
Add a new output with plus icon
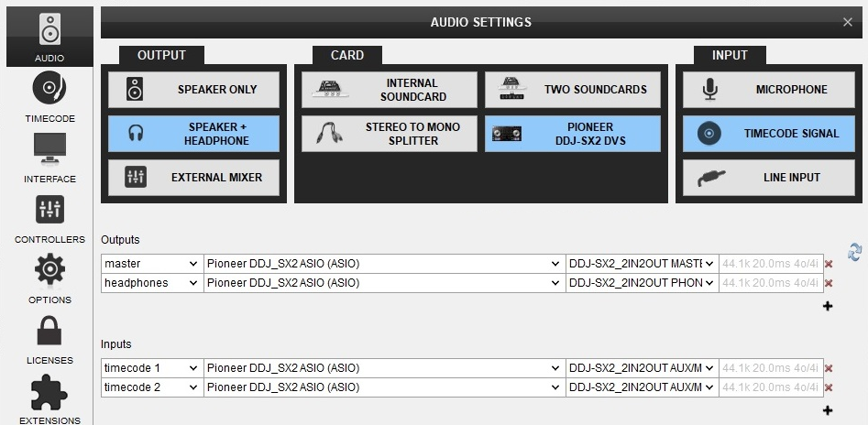click(x=828, y=306)
